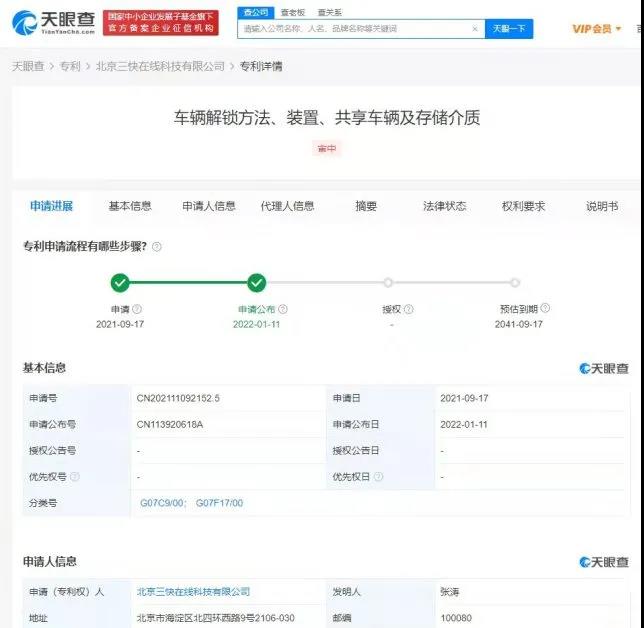Switch to the 基本信息 tab

point(130,206)
